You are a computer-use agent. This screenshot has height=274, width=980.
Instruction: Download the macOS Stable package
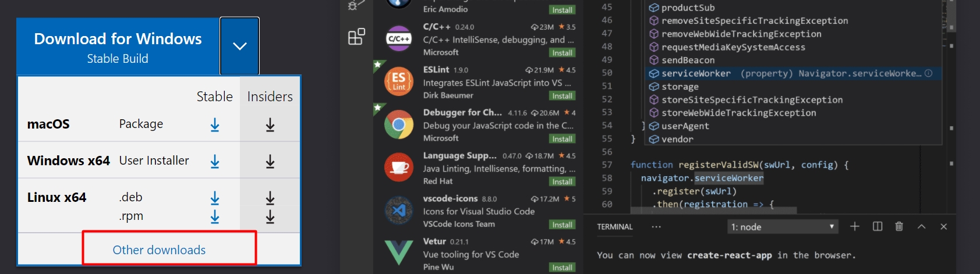[215, 124]
